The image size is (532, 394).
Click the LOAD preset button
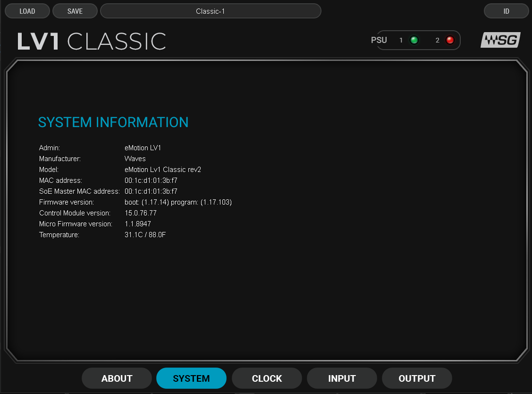click(x=27, y=11)
